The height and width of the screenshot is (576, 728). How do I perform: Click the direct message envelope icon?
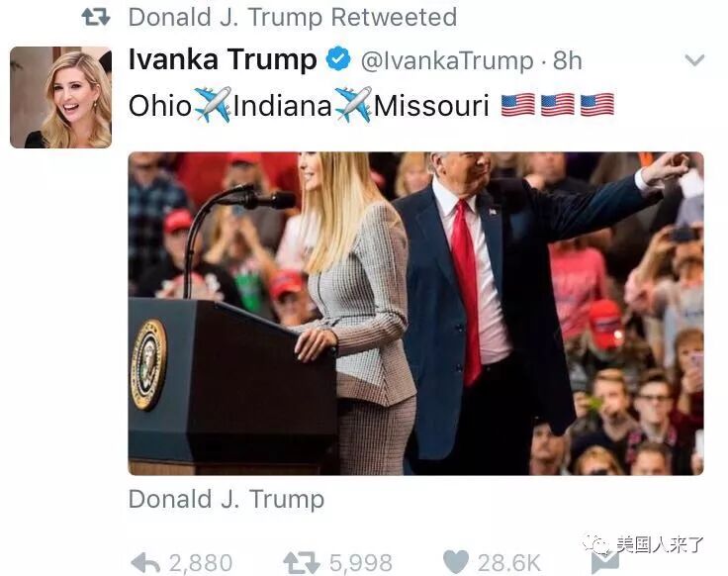click(605, 562)
